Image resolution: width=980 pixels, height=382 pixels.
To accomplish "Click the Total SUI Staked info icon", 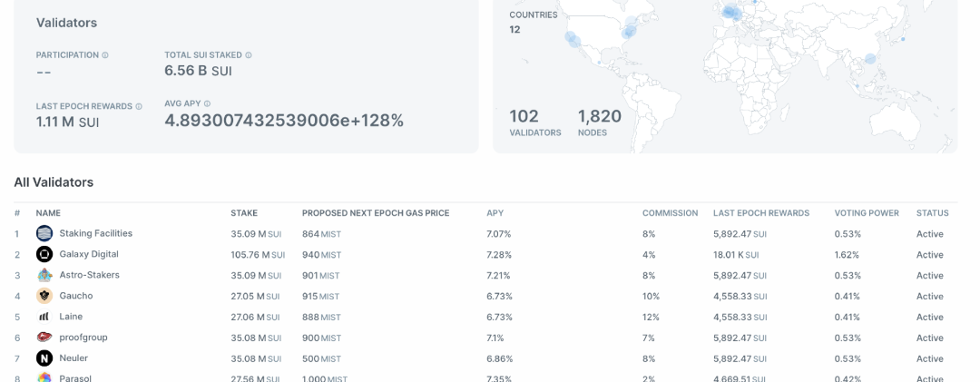I will click(x=249, y=55).
